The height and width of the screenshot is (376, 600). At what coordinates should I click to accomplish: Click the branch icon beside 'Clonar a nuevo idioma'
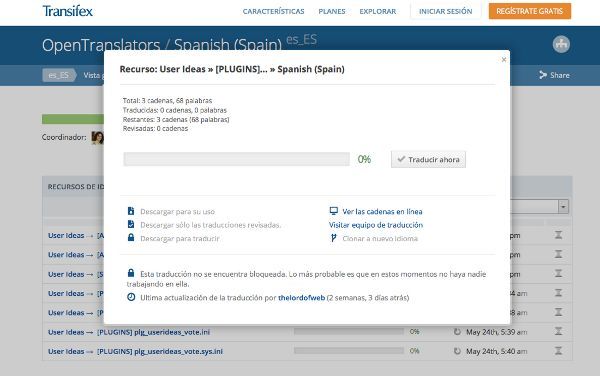tap(333, 238)
